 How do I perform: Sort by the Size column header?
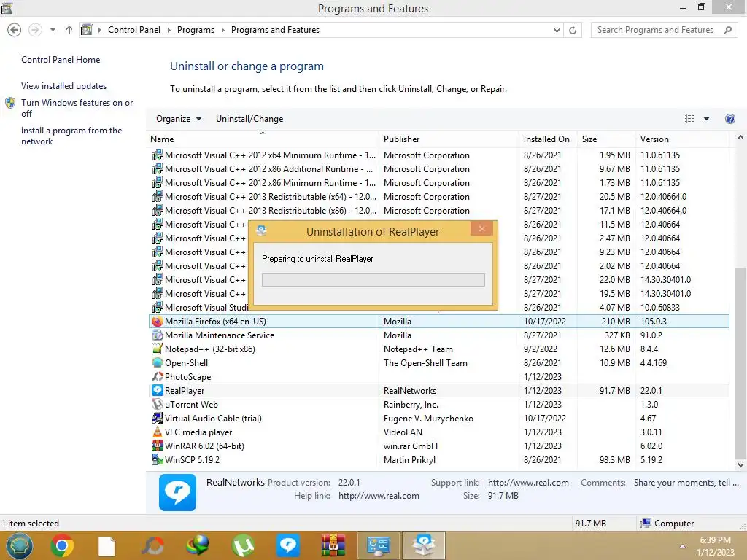pyautogui.click(x=605, y=139)
